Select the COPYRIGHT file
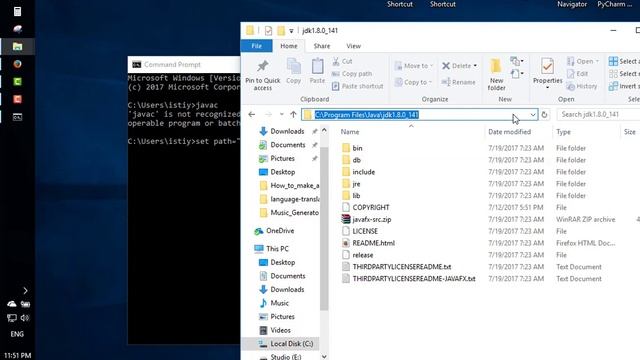Viewport: 640px width, 360px height. 371,207
